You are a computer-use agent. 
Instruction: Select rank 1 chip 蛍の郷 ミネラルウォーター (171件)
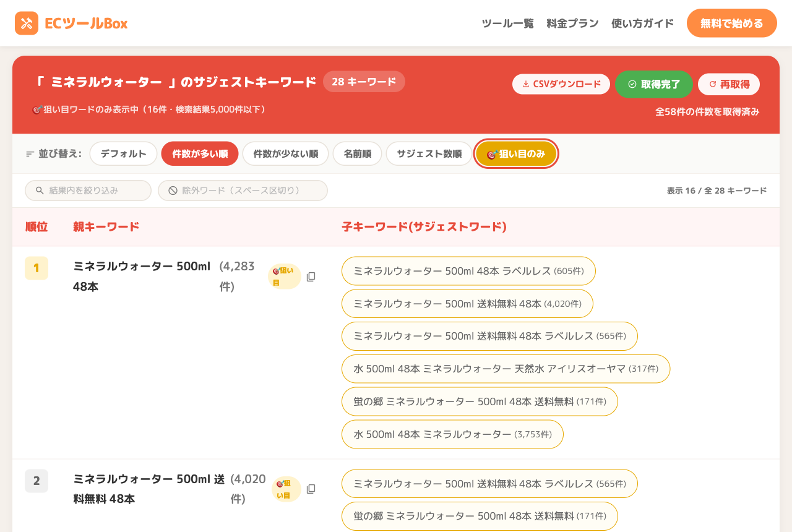[x=480, y=401]
